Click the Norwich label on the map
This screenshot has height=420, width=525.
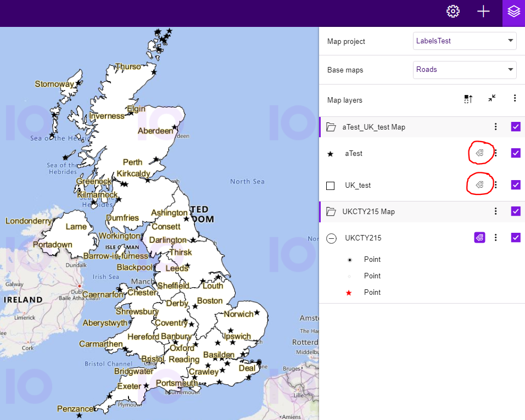(x=238, y=314)
